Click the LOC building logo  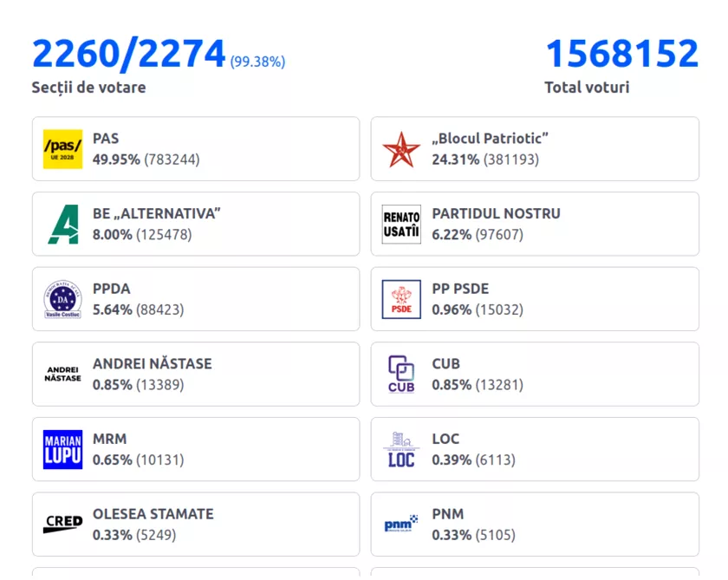click(x=401, y=449)
